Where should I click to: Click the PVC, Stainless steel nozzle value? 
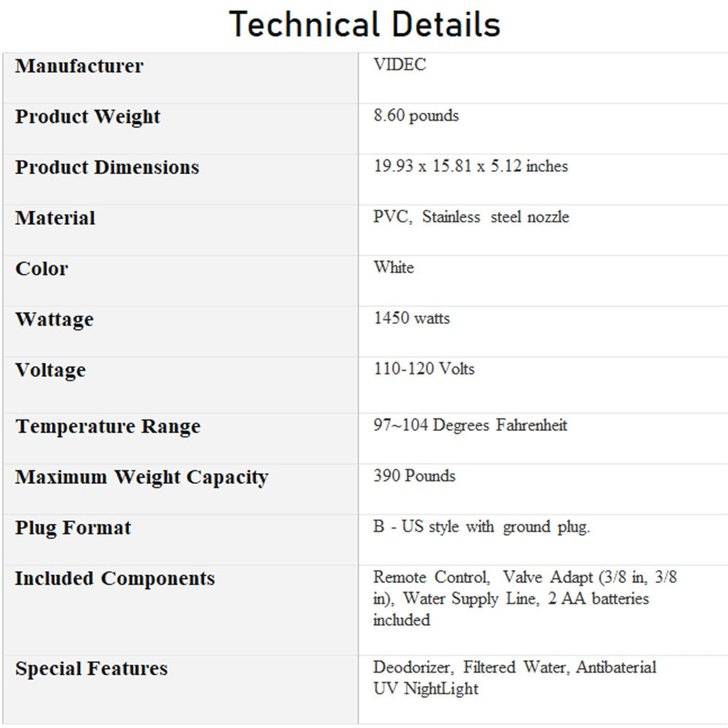tap(471, 217)
